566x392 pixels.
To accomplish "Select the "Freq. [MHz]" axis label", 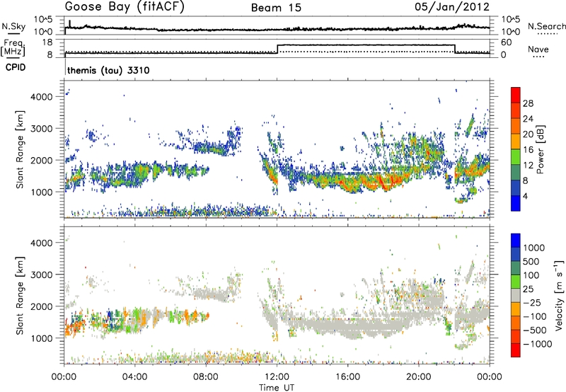I will point(13,47).
